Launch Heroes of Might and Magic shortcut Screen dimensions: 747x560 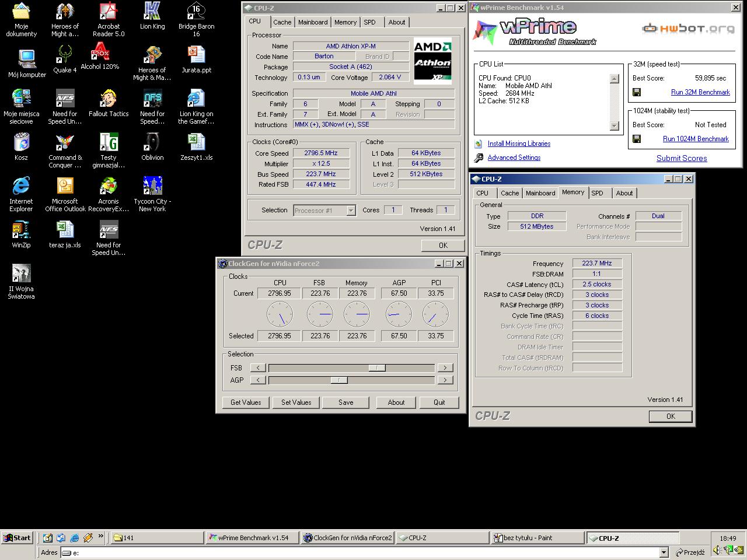[65, 19]
